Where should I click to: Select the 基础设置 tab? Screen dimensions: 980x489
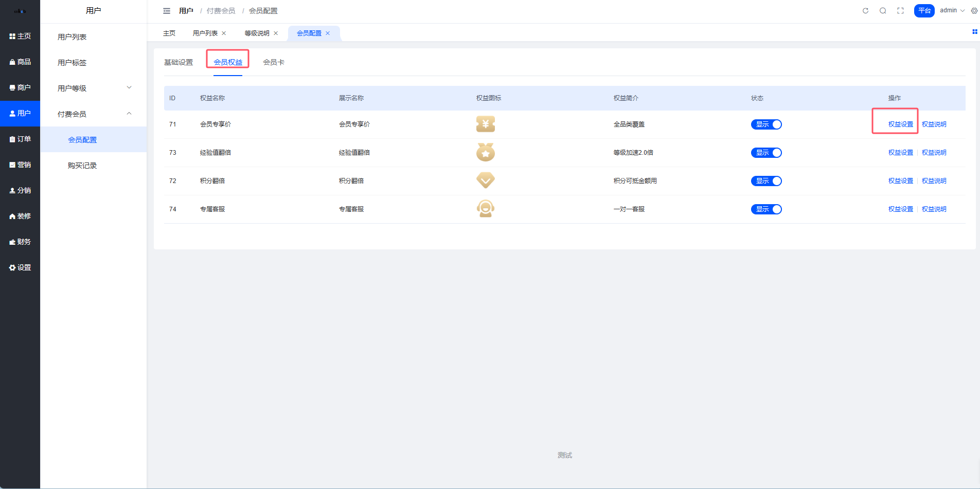pyautogui.click(x=179, y=62)
